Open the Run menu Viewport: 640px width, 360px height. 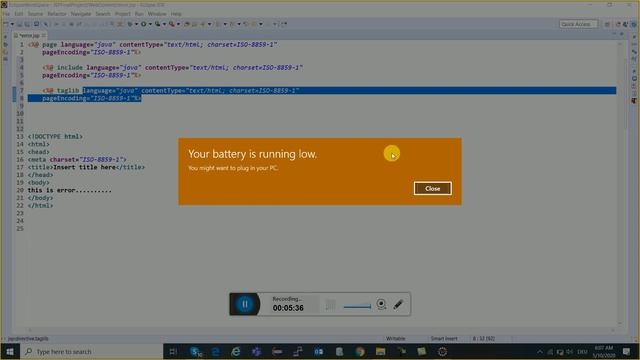pos(139,14)
